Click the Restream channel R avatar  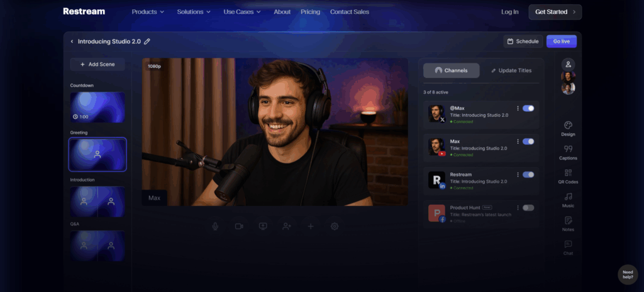[436, 180]
